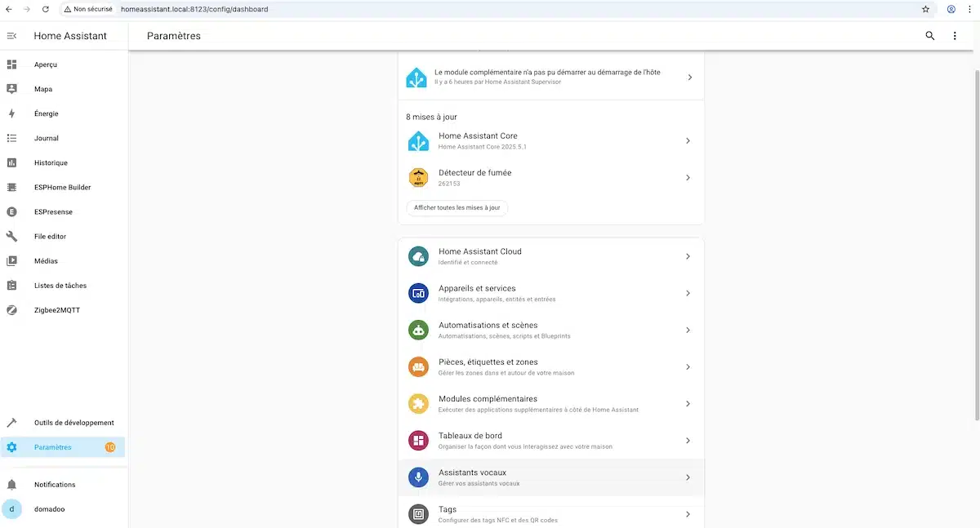Expand the Assistants vocaux chevron

[688, 477]
